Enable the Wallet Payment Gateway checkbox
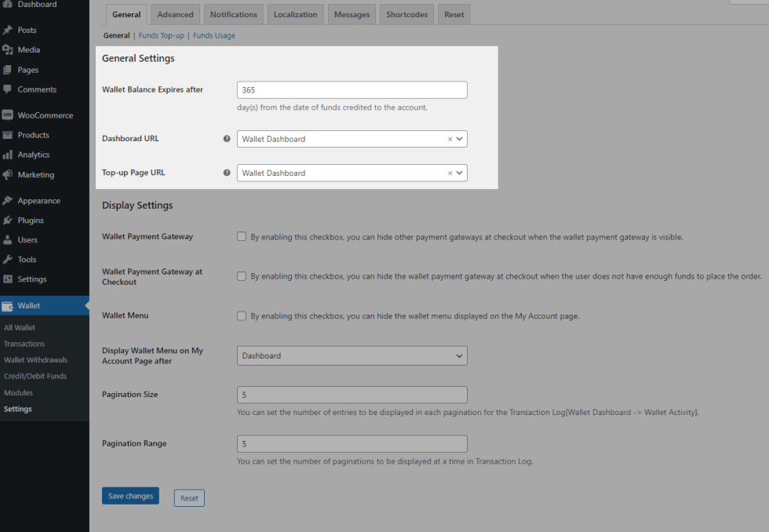This screenshot has height=532, width=769. (242, 237)
